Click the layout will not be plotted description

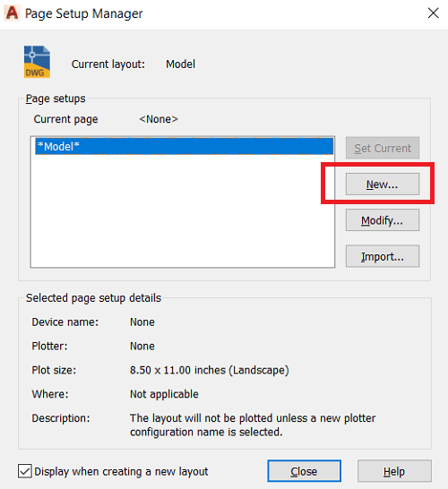click(253, 425)
